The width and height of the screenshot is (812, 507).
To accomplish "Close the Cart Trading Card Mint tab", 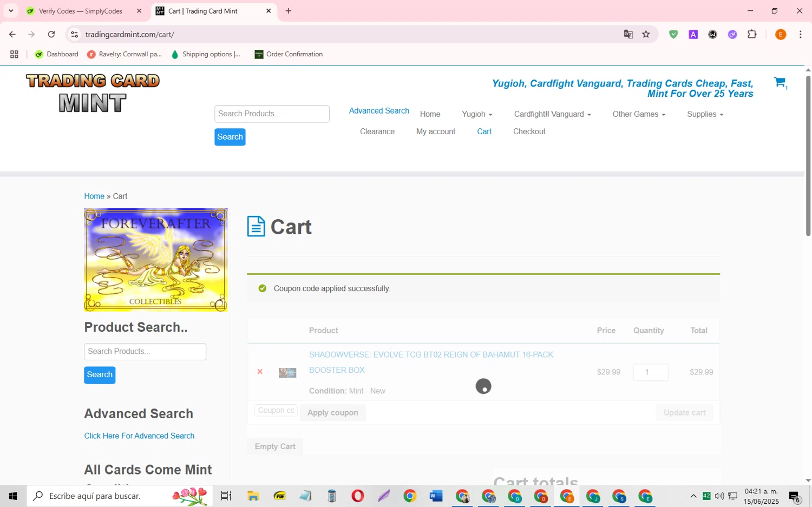I will point(269,11).
